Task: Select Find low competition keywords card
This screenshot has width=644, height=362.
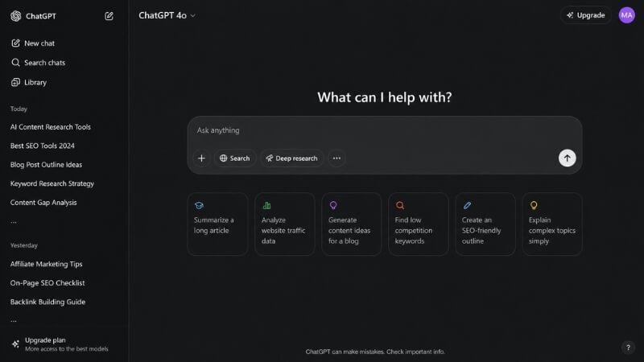Action: coord(419,224)
